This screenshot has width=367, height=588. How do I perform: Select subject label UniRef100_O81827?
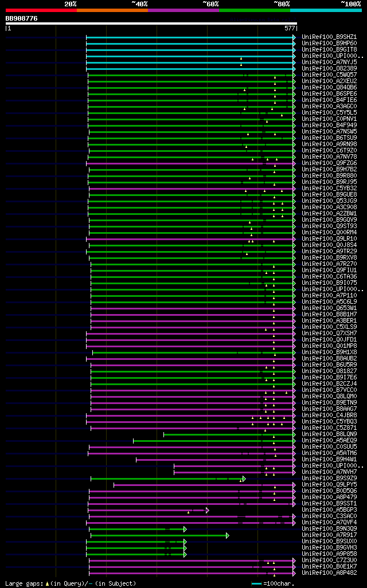point(329,371)
